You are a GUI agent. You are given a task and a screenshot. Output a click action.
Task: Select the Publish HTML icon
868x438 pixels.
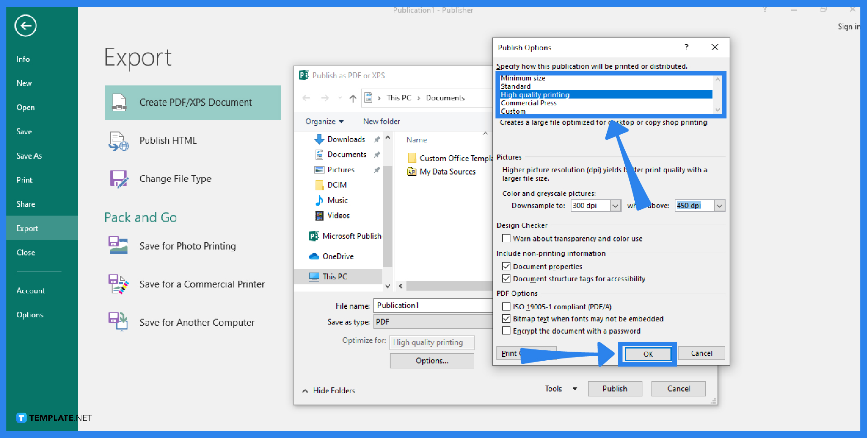tap(118, 141)
